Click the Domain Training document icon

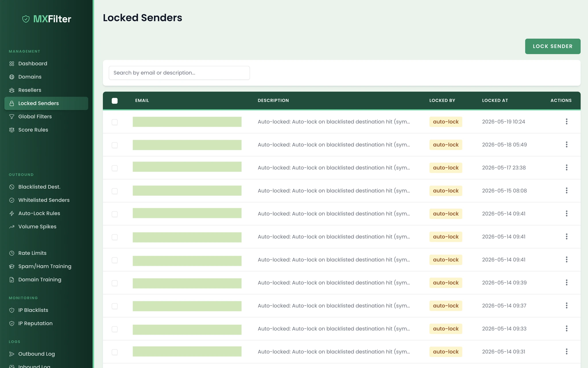point(12,279)
